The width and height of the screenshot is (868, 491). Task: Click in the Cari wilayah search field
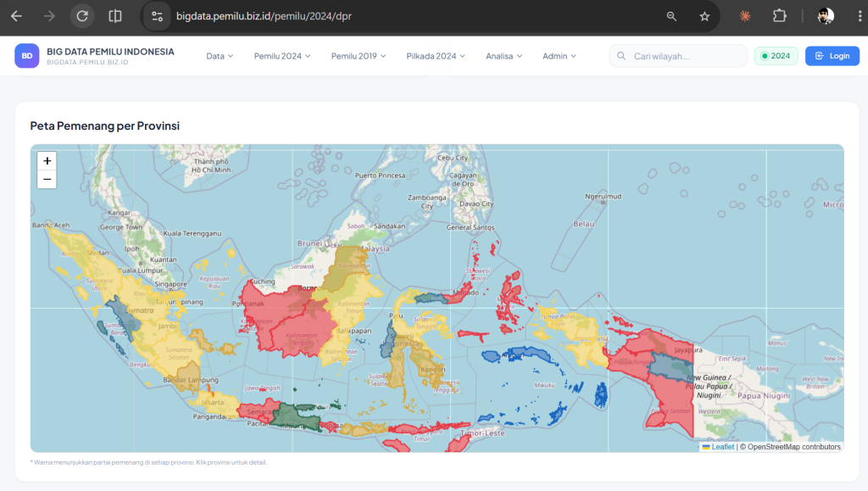(678, 56)
